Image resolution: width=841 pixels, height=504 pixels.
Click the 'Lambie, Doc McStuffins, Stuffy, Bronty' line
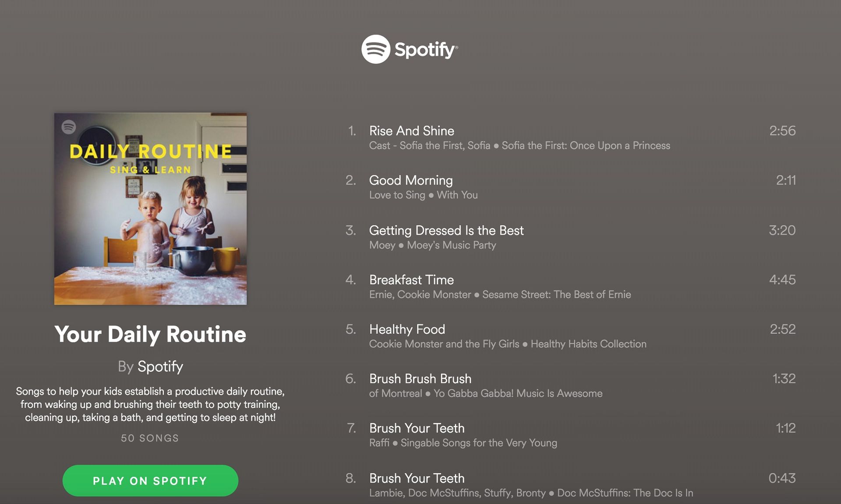pos(457,493)
